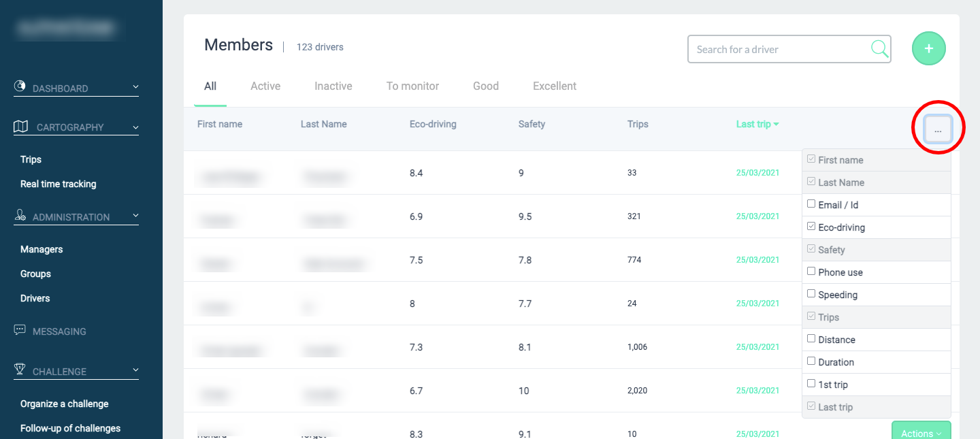Click the green plus add driver button
Viewport: 980px width, 439px height.
[928, 49]
